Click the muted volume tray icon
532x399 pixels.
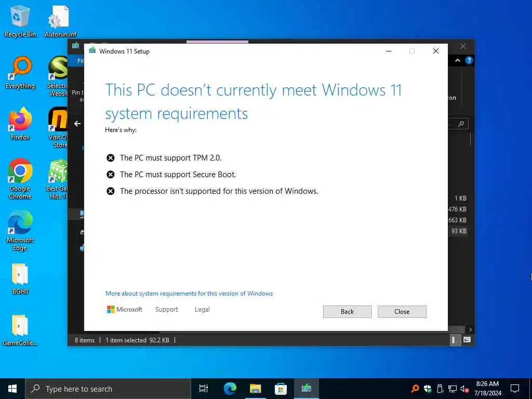tap(465, 389)
